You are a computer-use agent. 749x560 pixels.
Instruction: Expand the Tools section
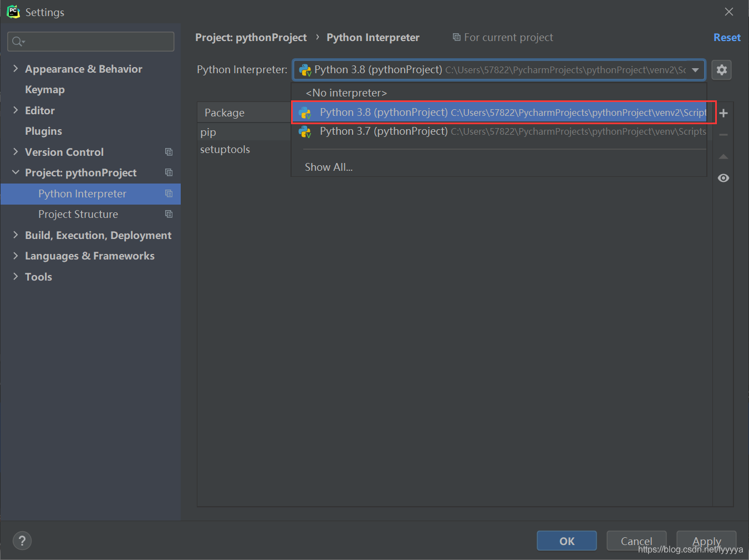coord(16,277)
